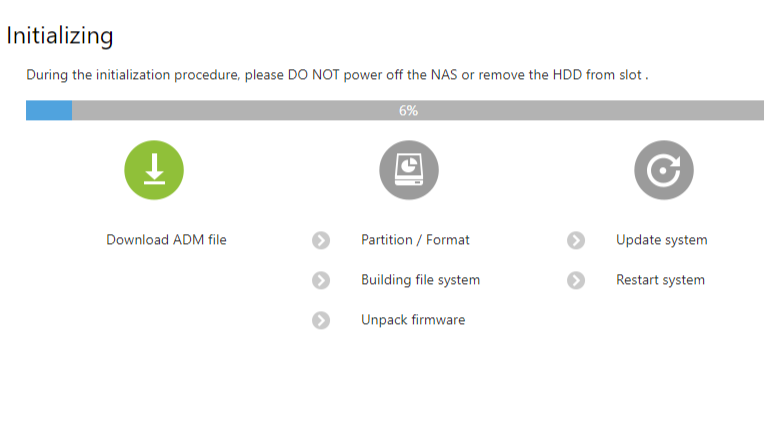Select the Restart system step text
Viewport: 780px width, 430px height.
click(x=660, y=280)
